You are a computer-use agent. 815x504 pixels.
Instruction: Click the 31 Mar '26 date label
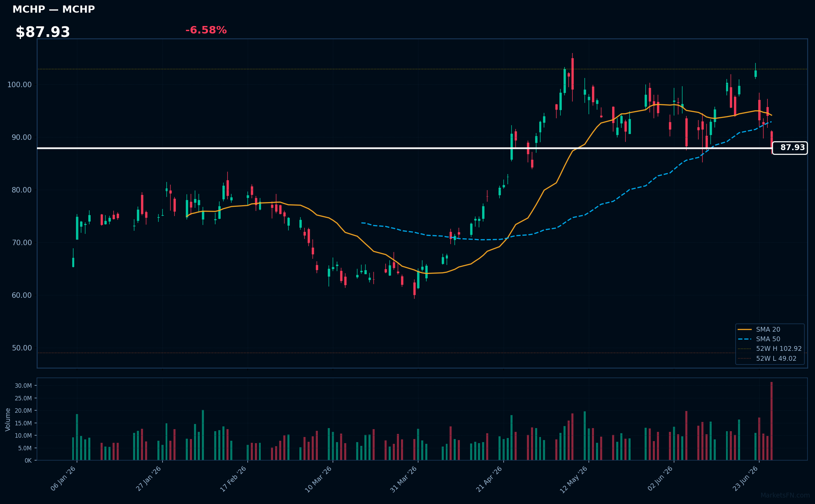[x=404, y=479]
